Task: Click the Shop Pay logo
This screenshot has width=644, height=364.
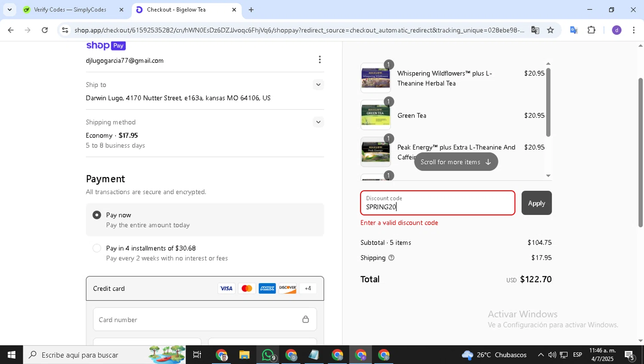Action: click(106, 46)
